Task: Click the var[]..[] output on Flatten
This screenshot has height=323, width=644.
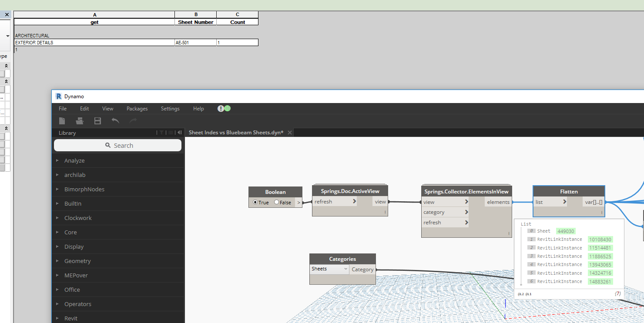Action: 594,202
